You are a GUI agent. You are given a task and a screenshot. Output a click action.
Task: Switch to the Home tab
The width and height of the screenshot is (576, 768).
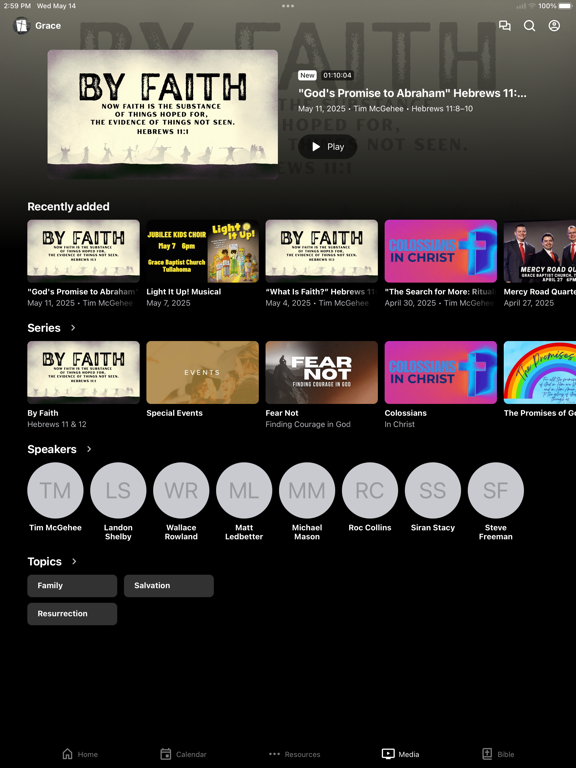click(x=80, y=754)
